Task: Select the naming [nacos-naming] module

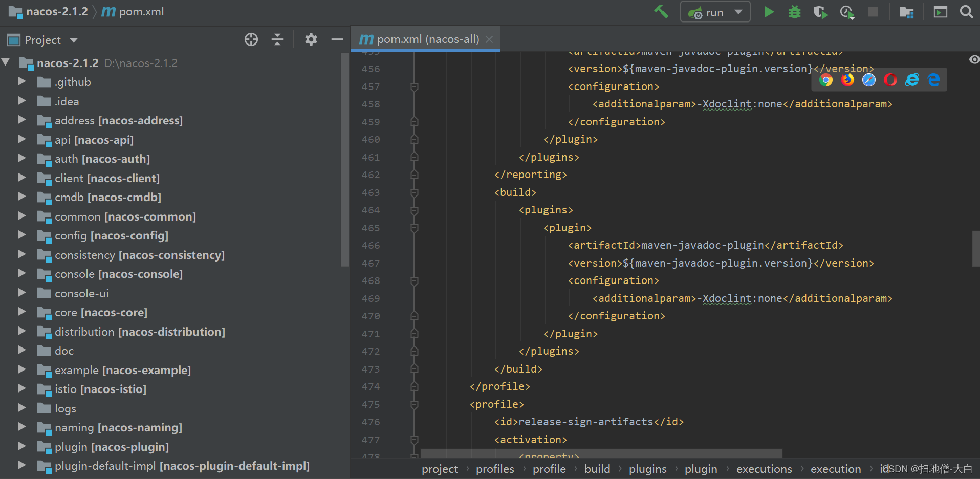Action: click(x=119, y=427)
